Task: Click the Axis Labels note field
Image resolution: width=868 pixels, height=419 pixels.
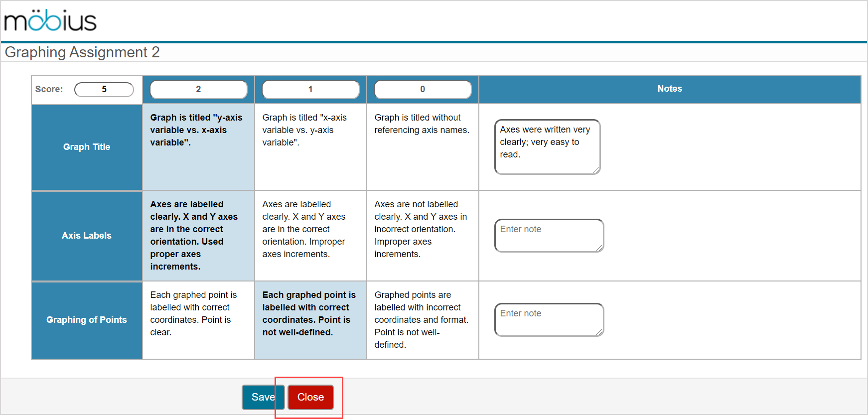Action: coord(549,235)
